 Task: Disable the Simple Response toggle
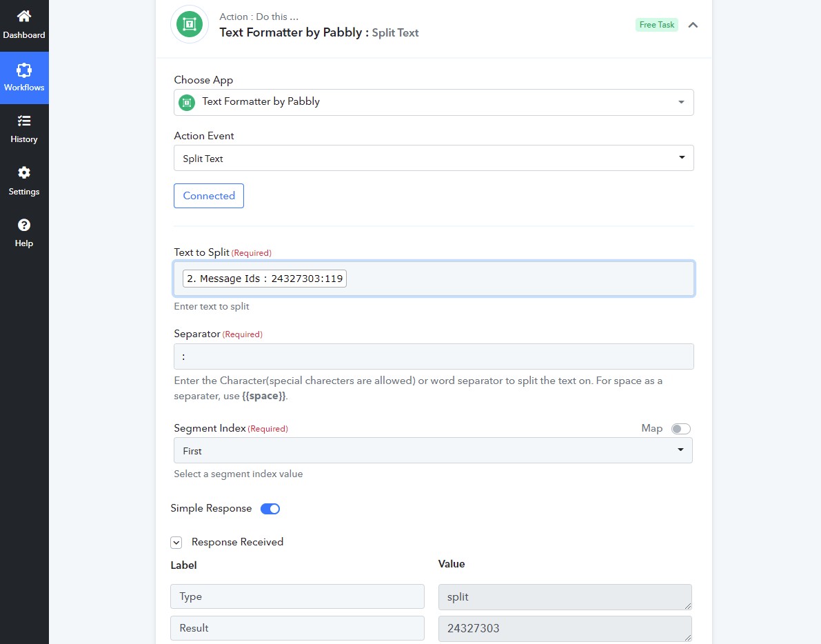tap(270, 509)
